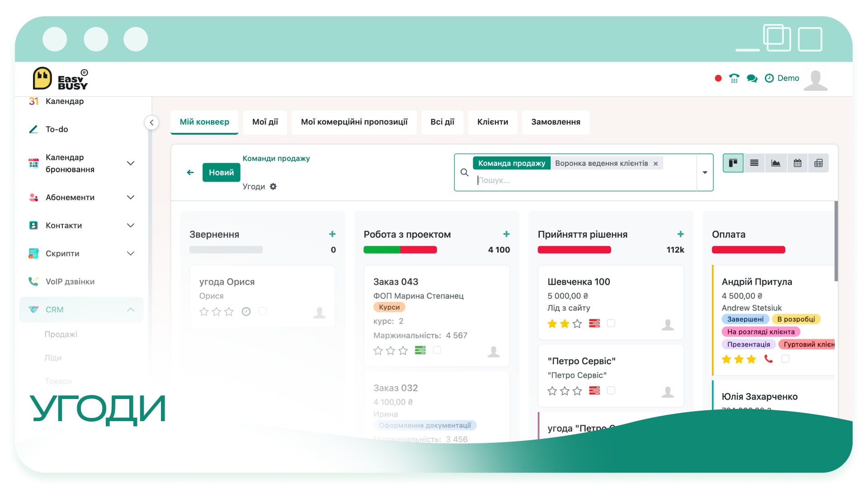This screenshot has height=488, width=868.
Task: Click the Новий button
Action: [x=221, y=173]
